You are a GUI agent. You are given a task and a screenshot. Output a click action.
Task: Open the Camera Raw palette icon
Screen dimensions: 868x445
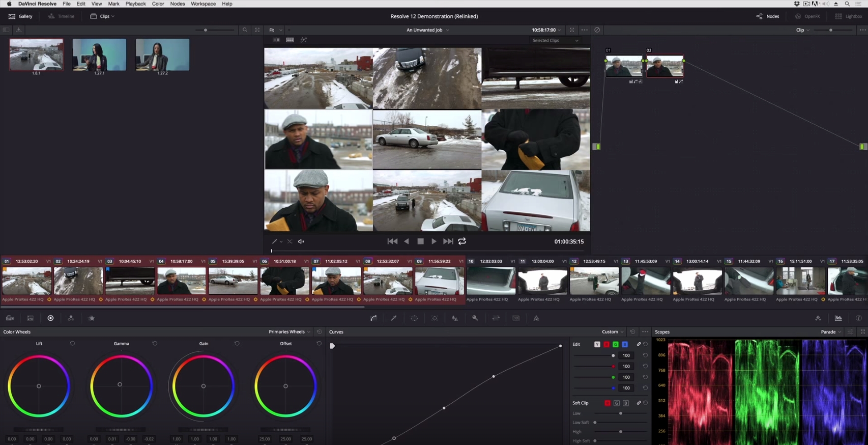pos(10,318)
